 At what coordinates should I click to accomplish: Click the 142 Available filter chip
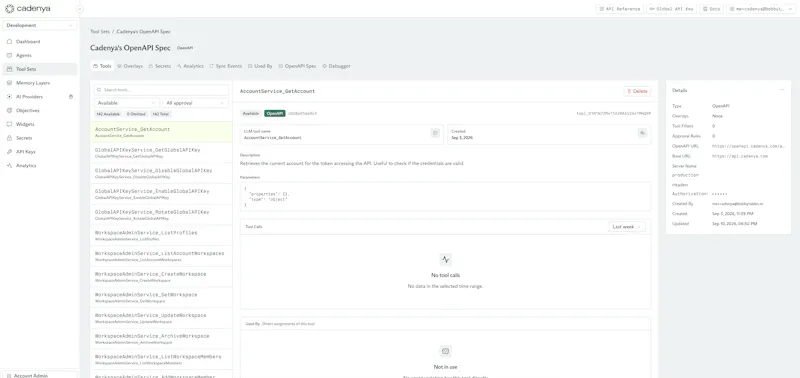(108, 114)
